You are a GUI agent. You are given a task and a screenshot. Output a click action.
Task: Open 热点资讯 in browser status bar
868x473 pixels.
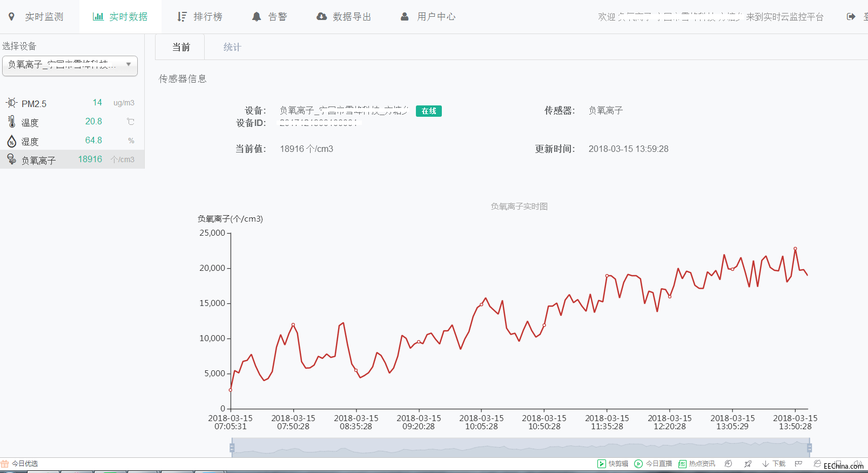[702, 464]
